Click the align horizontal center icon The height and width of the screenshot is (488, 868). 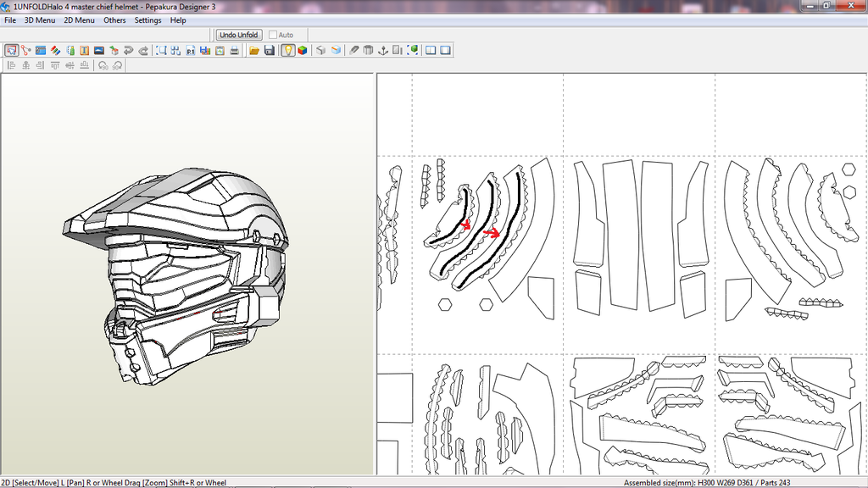[x=26, y=65]
